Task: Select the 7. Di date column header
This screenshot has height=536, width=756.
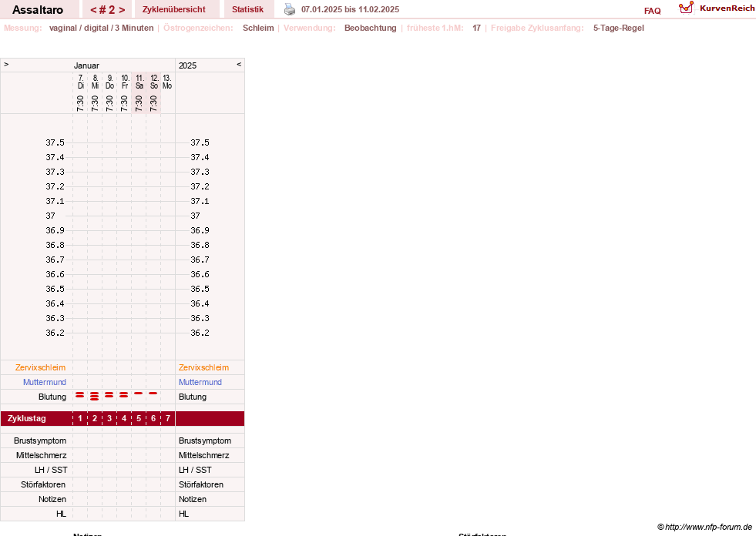Action: tap(80, 82)
